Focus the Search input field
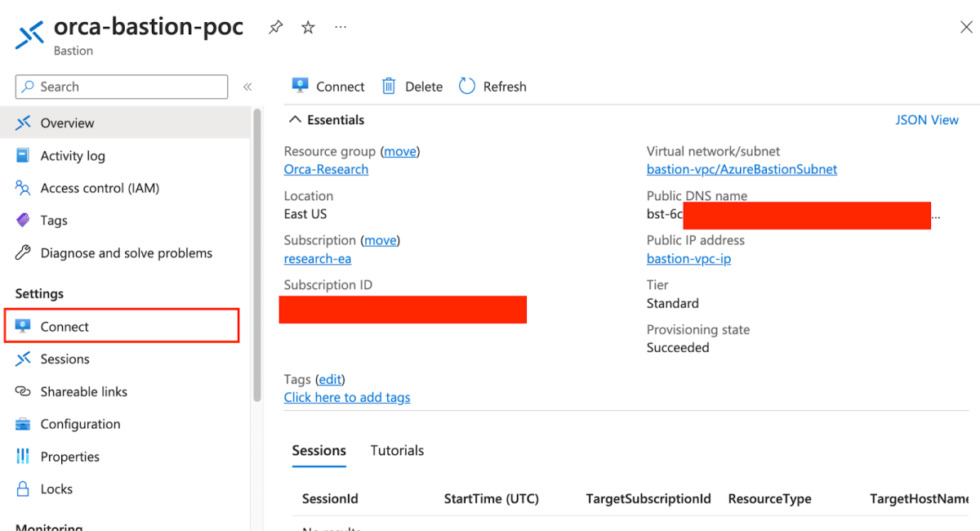 [122, 87]
